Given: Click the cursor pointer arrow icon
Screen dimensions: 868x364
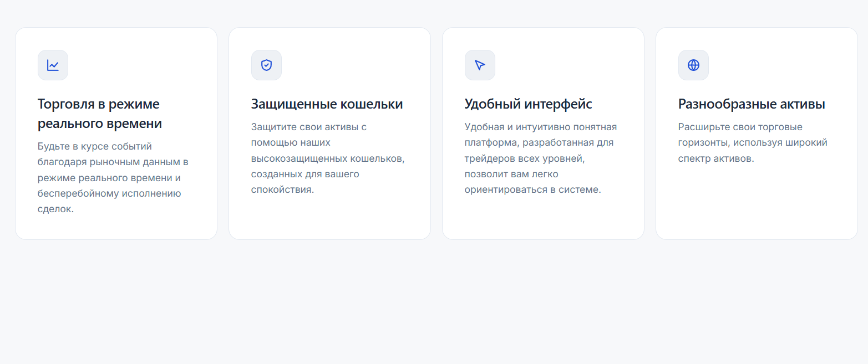Looking at the screenshot, I should 480,65.
